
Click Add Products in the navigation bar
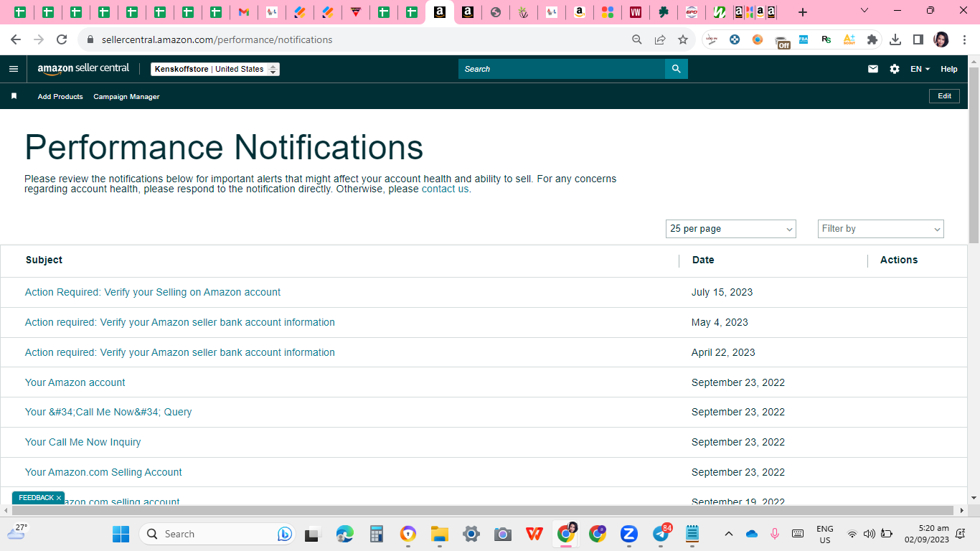[x=60, y=96]
